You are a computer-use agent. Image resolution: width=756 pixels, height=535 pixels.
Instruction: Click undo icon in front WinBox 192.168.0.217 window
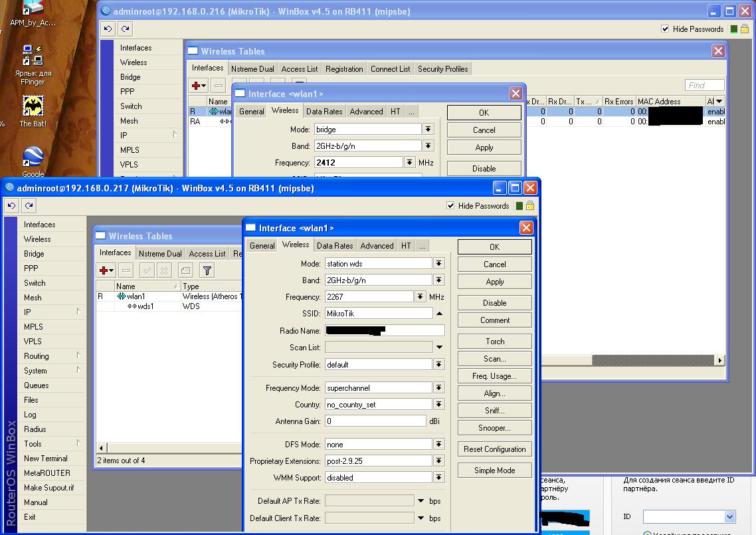tap(11, 205)
